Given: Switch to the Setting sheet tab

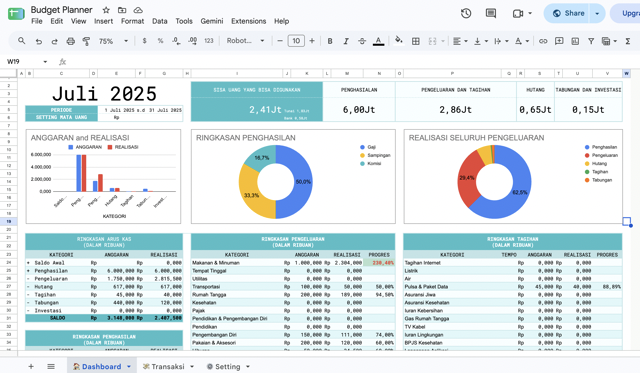Looking at the screenshot, I should pyautogui.click(x=228, y=366).
